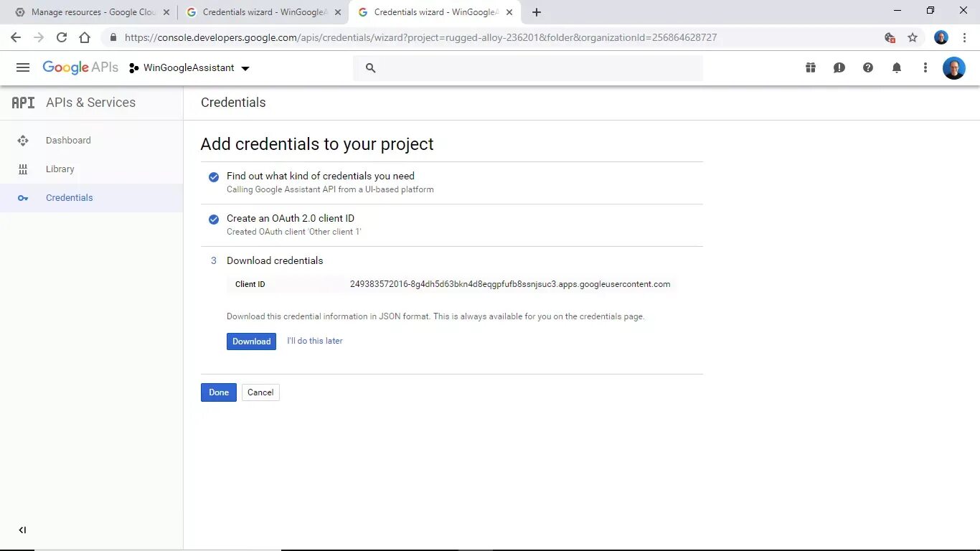Screen dimensions: 980x551
Task: Focus the console search field
Action: coord(528,67)
